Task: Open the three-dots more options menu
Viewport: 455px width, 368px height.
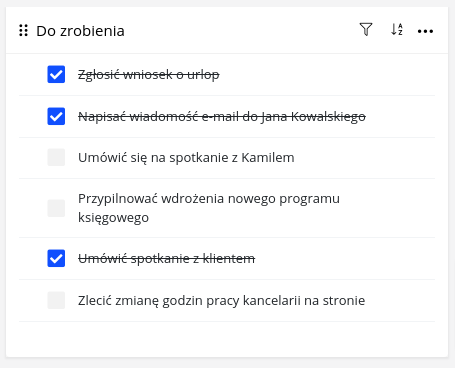Action: [425, 31]
